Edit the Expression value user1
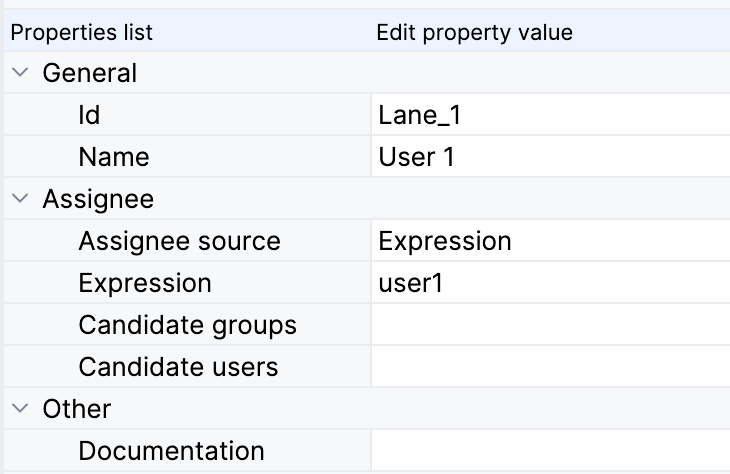730x474 pixels. 548,283
